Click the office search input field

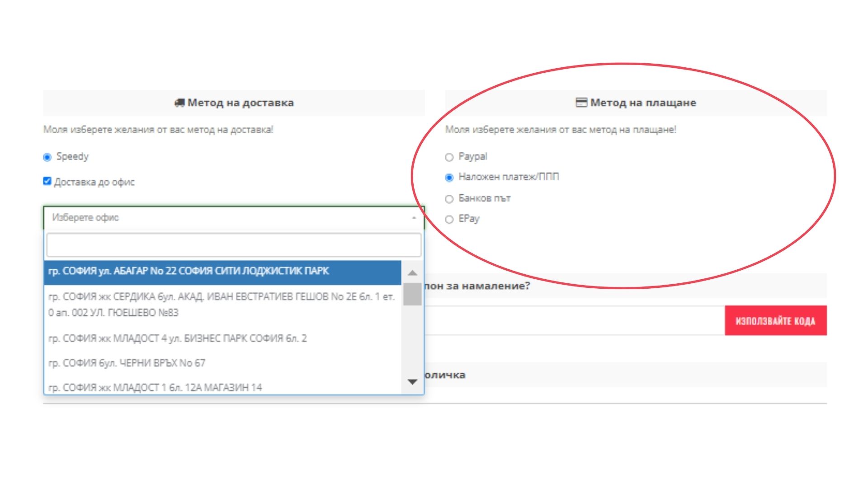click(234, 245)
